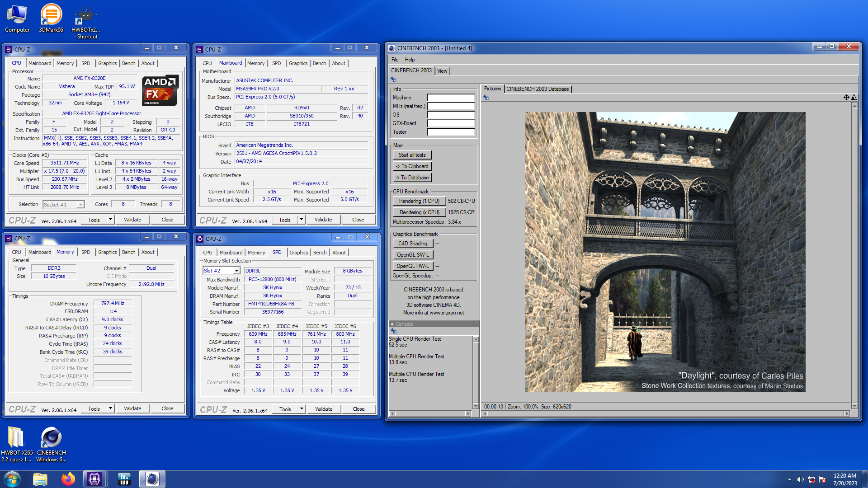The height and width of the screenshot is (488, 868).
Task: Expand Tools arrow in Memory window
Action: tap(110, 408)
